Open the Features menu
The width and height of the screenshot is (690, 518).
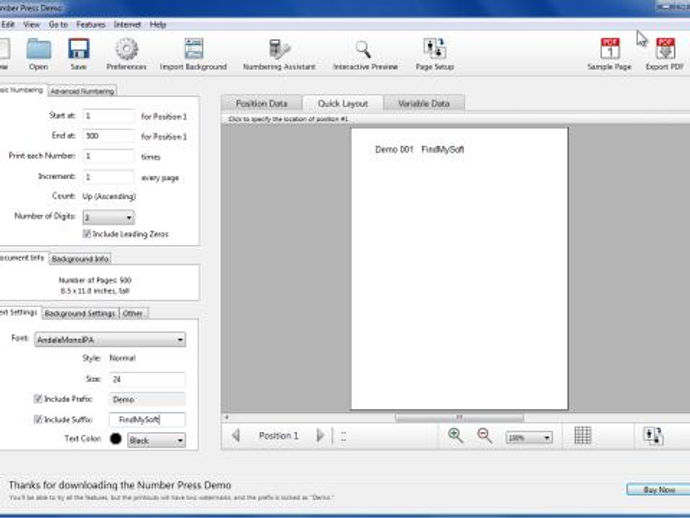91,25
